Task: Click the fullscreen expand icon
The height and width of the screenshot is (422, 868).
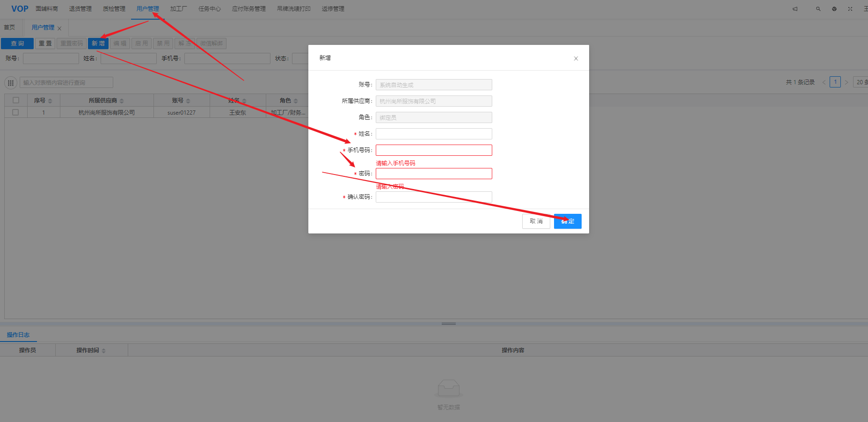Action: 850,9
